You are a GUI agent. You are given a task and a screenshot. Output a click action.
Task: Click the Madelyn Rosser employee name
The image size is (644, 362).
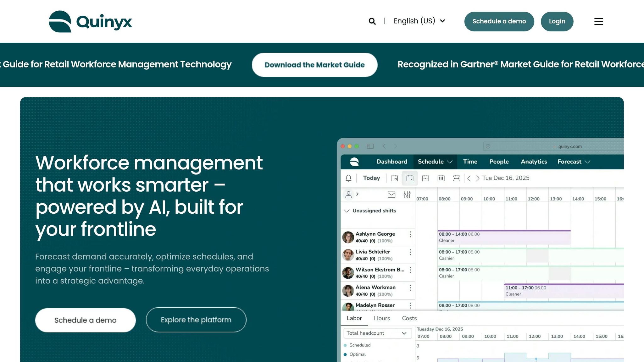pos(375,305)
